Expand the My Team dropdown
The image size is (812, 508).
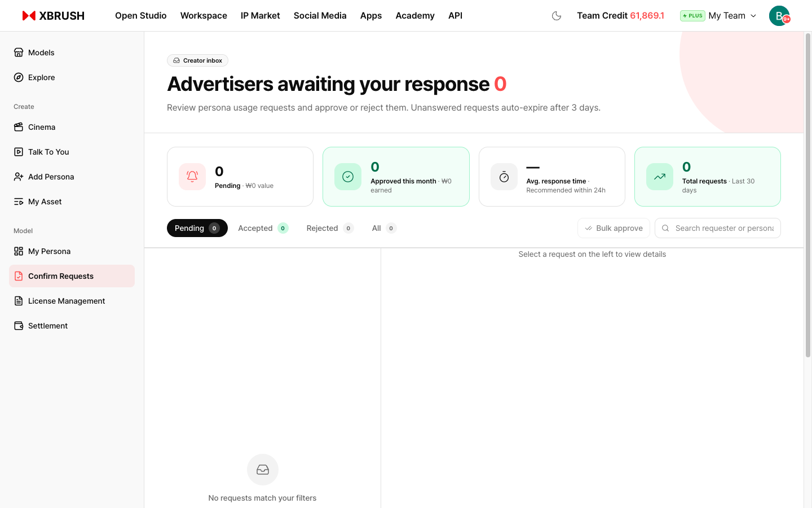pos(732,16)
